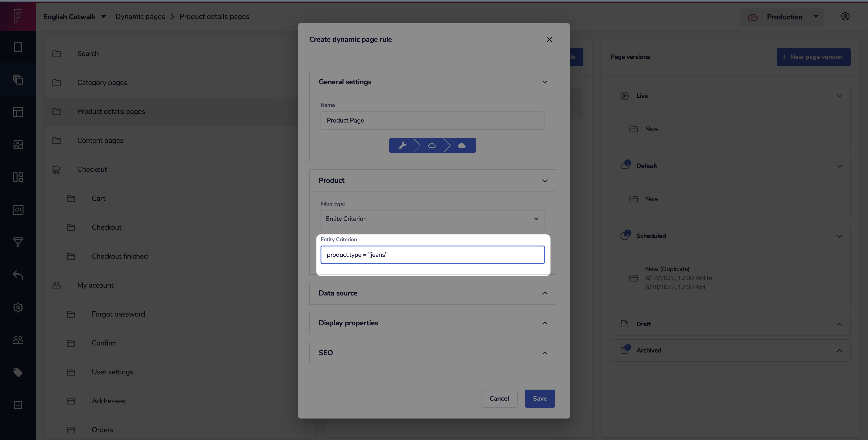Click the filter funnel sidebar icon
The image size is (868, 440).
18,242
